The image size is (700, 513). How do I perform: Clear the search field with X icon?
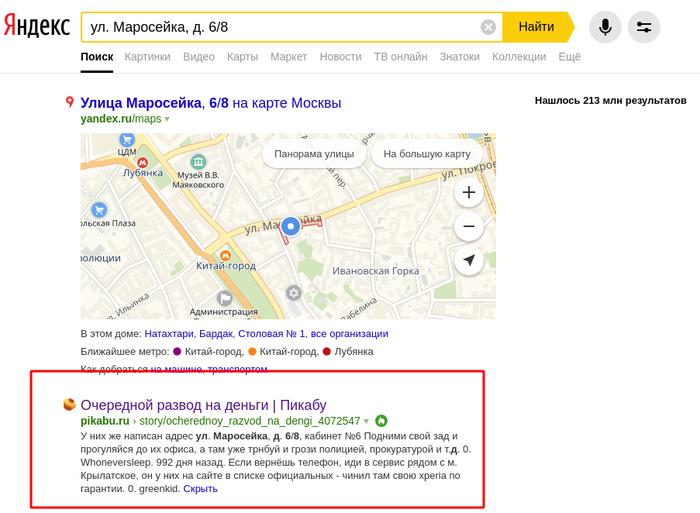488,27
